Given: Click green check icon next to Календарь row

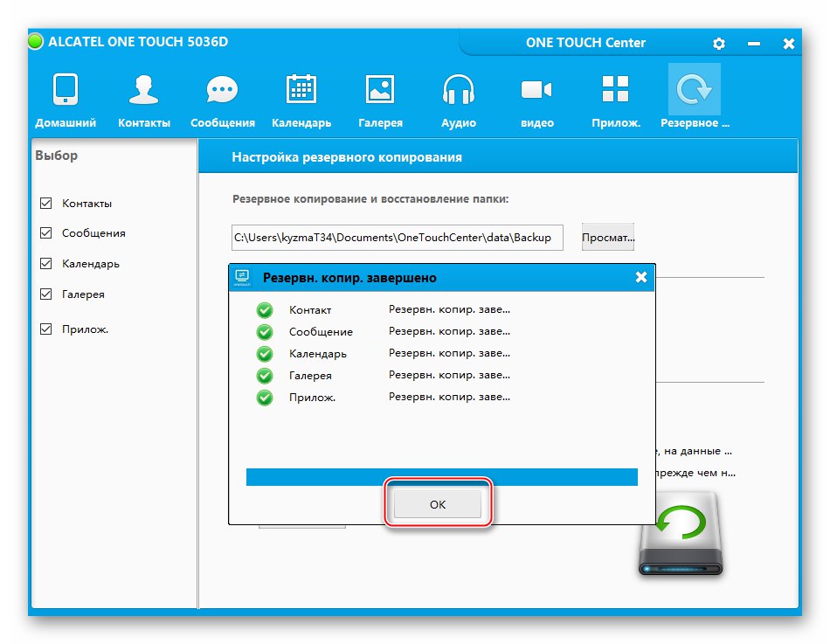Looking at the screenshot, I should tap(265, 354).
